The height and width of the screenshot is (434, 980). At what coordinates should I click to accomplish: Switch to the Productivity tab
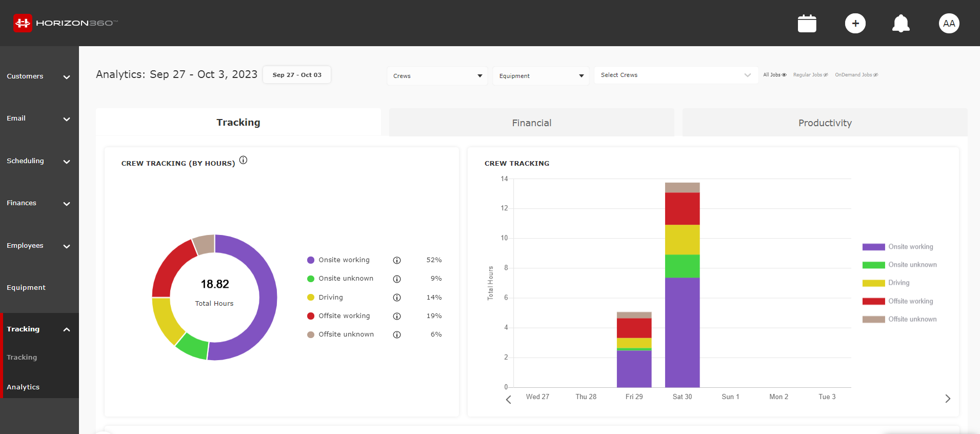825,123
